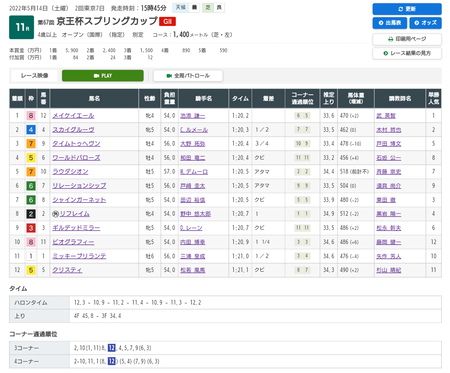Open jockey link in ミッキーブリランテ row
This screenshot has height=373, width=450.
(193, 256)
